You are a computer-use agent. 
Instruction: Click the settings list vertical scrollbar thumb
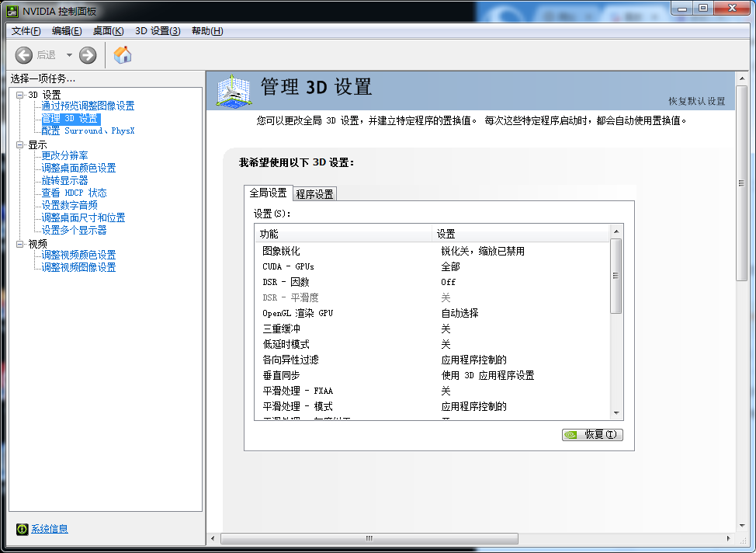[x=616, y=276]
